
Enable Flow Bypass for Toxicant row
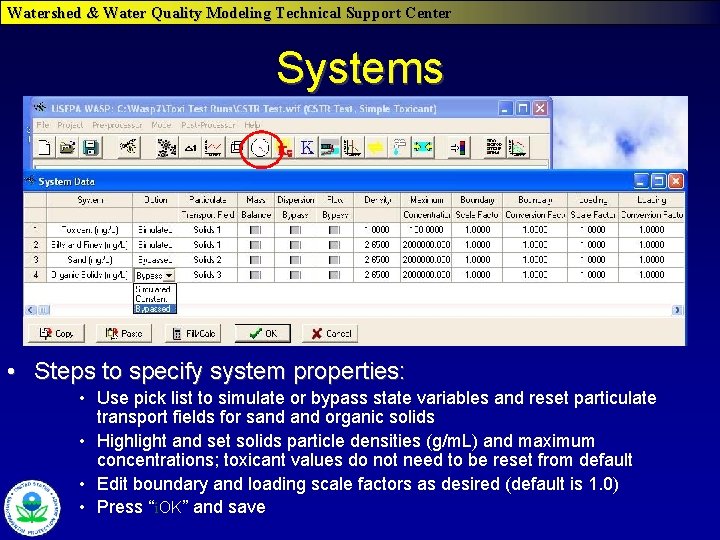[335, 230]
